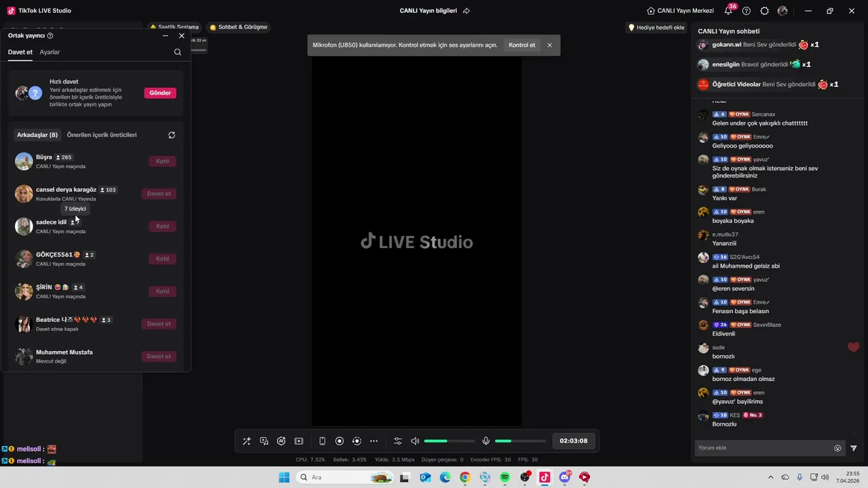The image size is (868, 488).
Task: Click Büşra's avatar thumbnail
Action: coord(24,161)
